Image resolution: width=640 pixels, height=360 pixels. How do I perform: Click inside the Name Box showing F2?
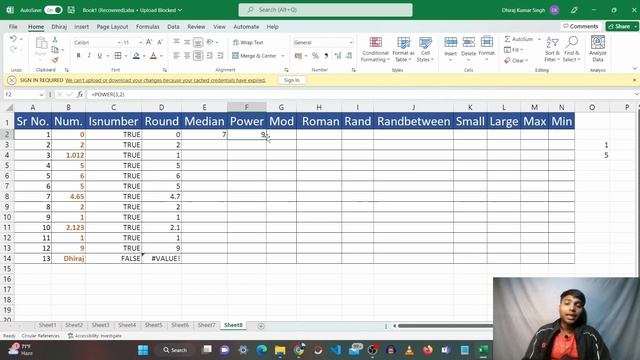tap(22, 94)
